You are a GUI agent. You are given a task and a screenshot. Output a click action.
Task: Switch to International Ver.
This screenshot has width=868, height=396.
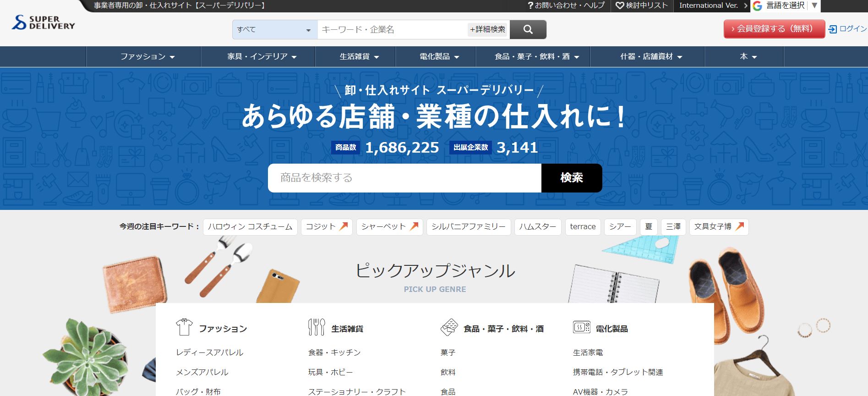(x=709, y=5)
